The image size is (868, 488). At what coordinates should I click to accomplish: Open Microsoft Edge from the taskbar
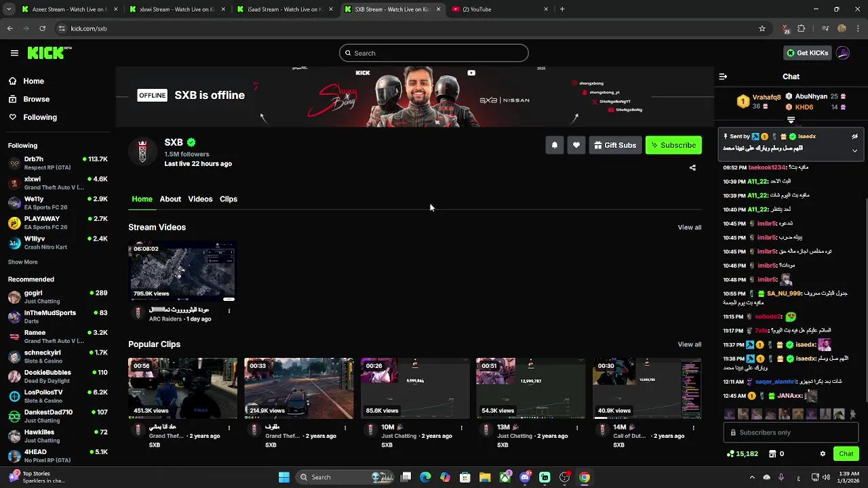click(x=425, y=477)
